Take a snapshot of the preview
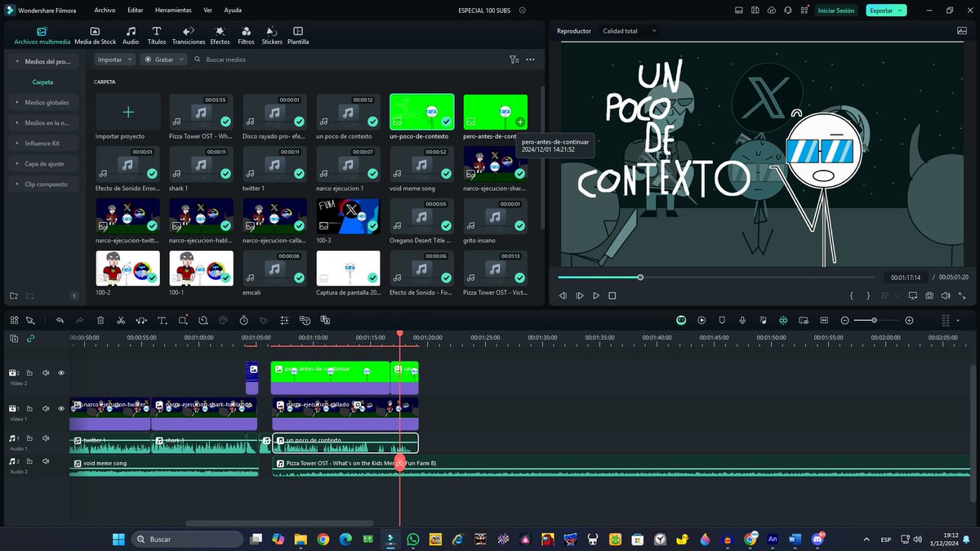The width and height of the screenshot is (980, 551). click(929, 295)
